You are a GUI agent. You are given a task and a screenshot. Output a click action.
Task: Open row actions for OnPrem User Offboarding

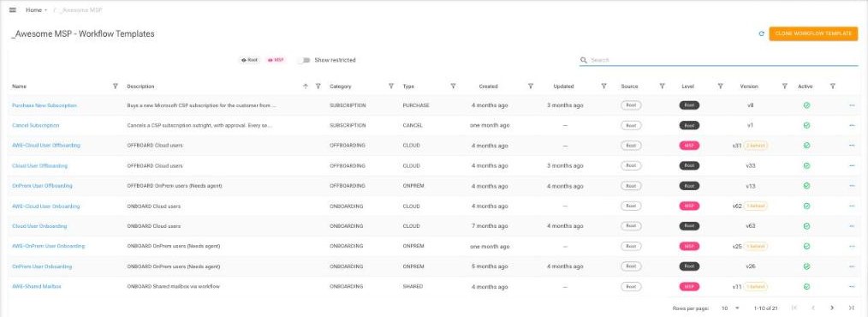[x=852, y=186]
